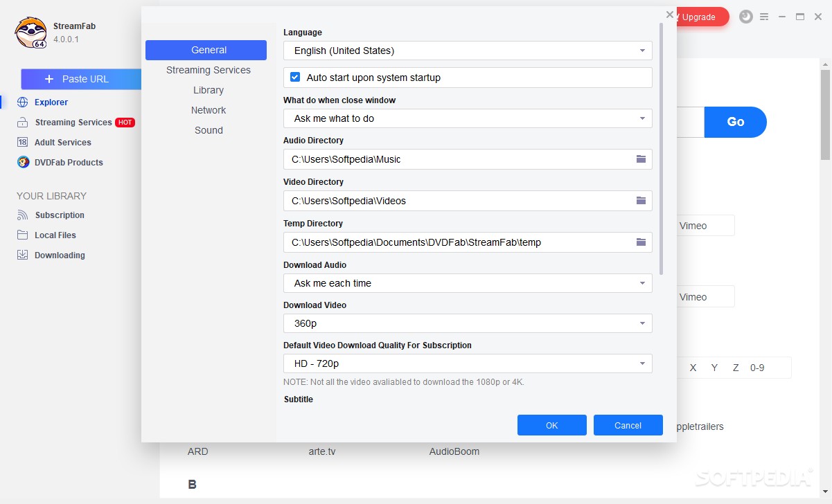Uncheck Auto start upon system startup

pyautogui.click(x=295, y=78)
